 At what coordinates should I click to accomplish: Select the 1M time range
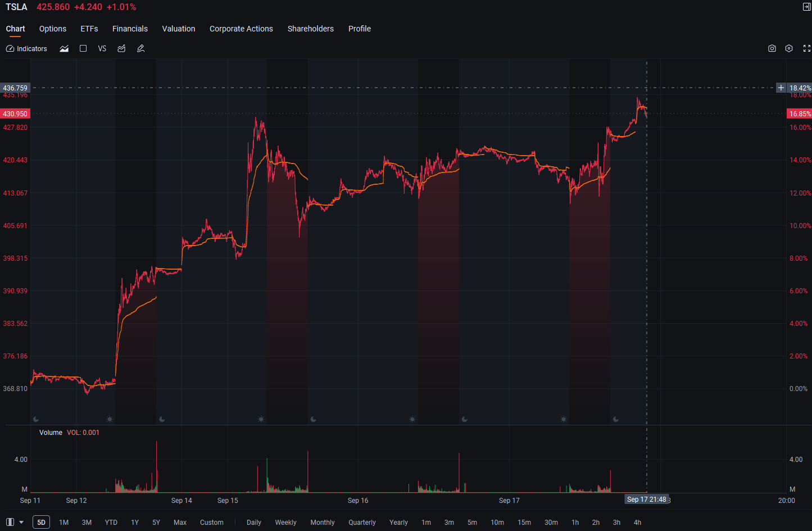click(x=64, y=523)
